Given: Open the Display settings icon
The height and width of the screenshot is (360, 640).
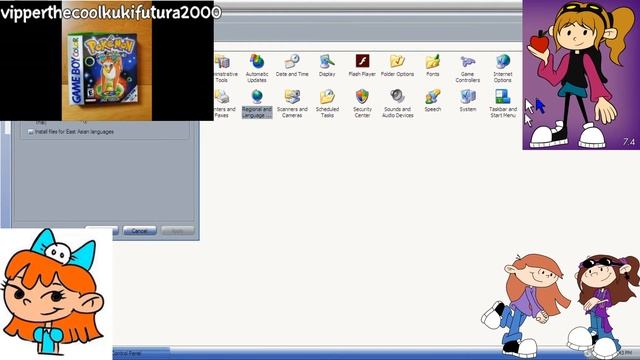Looking at the screenshot, I should pos(327,65).
